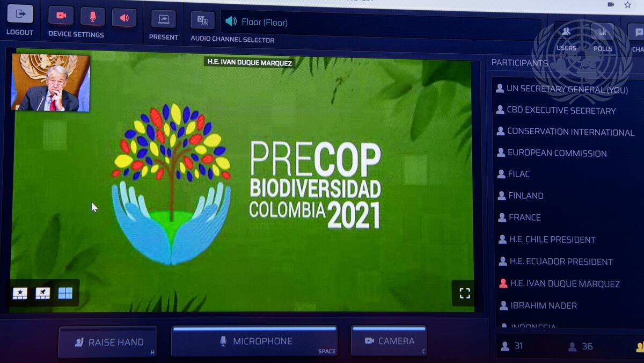The height and width of the screenshot is (363, 644).
Task: Open microphone device settings
Action: (x=92, y=17)
